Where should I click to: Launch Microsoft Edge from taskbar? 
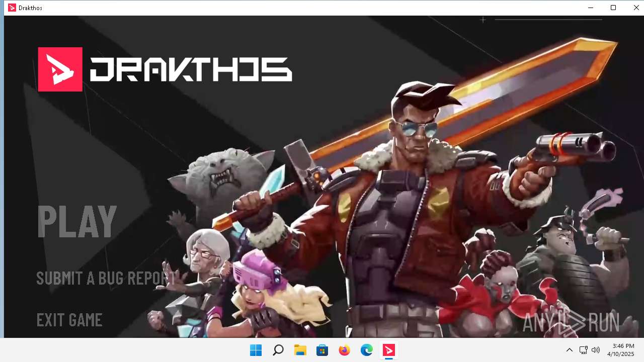point(366,350)
